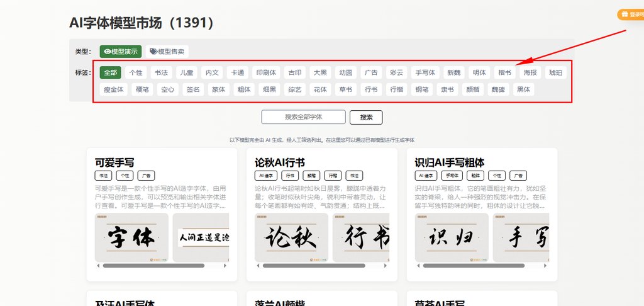The width and height of the screenshot is (644, 306).
Task: Select the 花体 tag
Action: click(x=320, y=89)
